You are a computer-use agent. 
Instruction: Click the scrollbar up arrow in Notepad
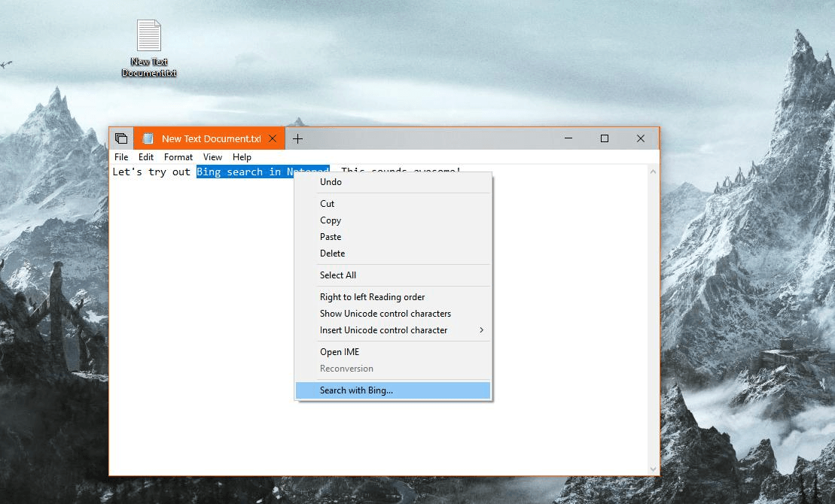pyautogui.click(x=653, y=172)
